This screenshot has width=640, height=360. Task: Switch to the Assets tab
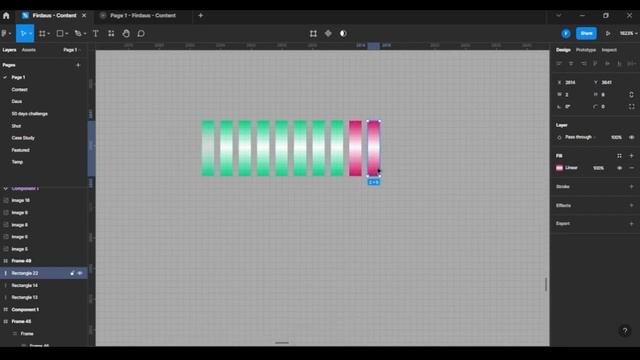tap(29, 50)
